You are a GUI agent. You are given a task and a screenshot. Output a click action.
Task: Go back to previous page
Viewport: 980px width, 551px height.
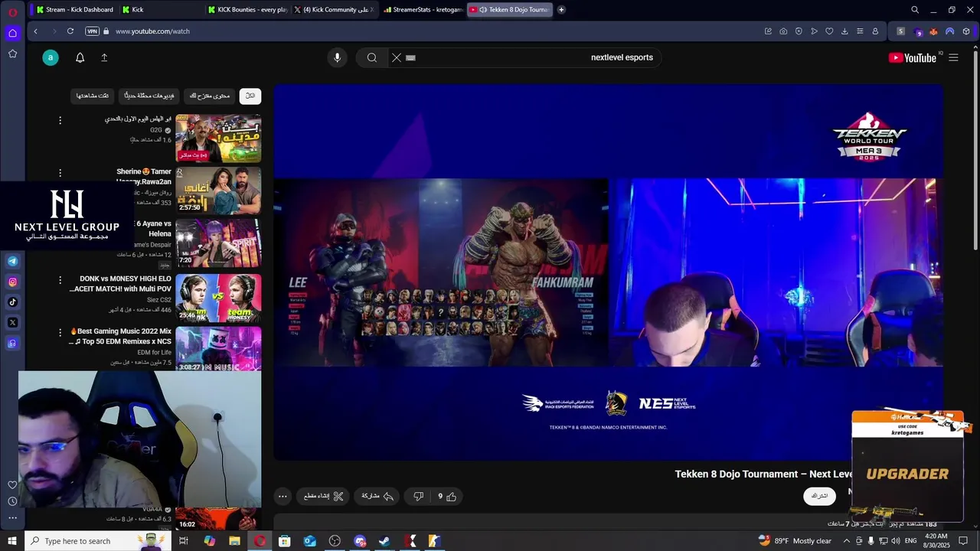click(x=35, y=31)
